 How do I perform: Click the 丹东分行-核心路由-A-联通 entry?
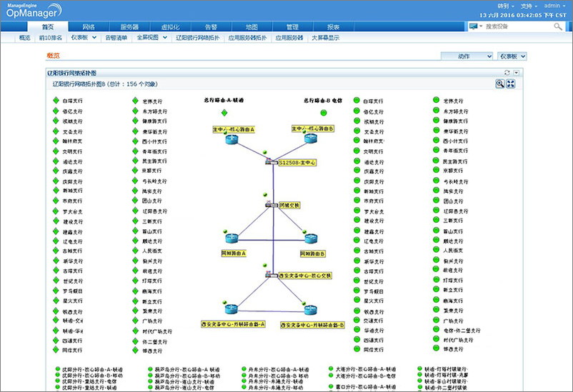click(x=279, y=370)
